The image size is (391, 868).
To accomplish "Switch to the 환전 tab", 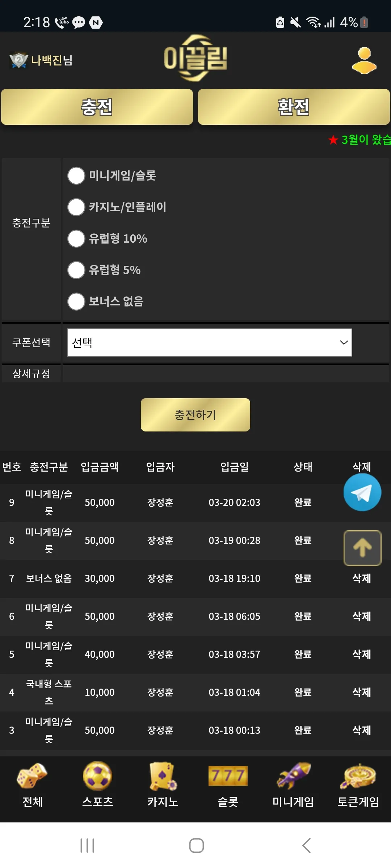I will coord(294,107).
